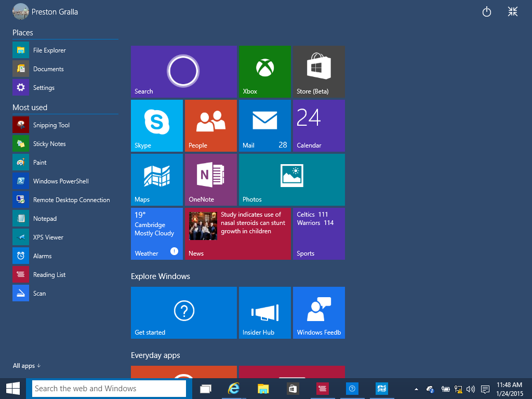Click the network tray icon
Viewport: 532px width, 399px height.
(x=458, y=389)
